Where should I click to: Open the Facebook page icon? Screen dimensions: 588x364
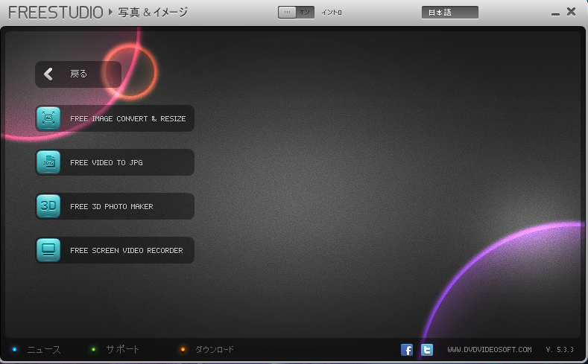coord(407,350)
